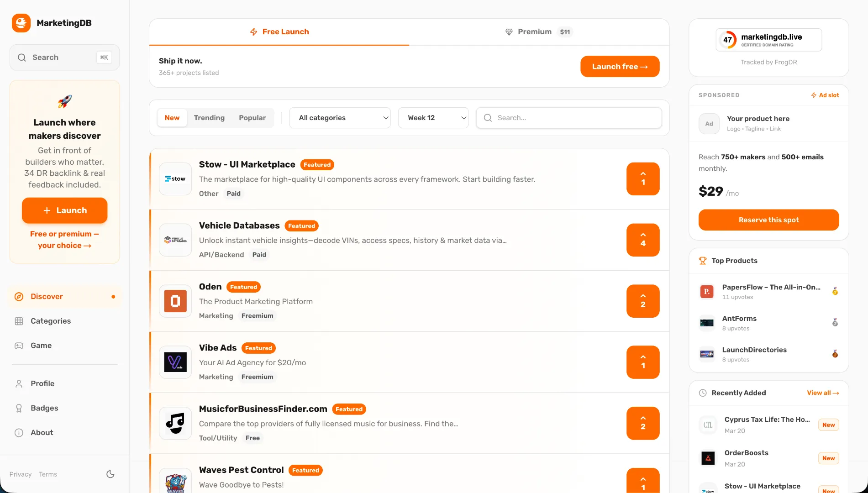Expand the Recently Added View all list
This screenshot has height=493, width=868.
(x=823, y=393)
